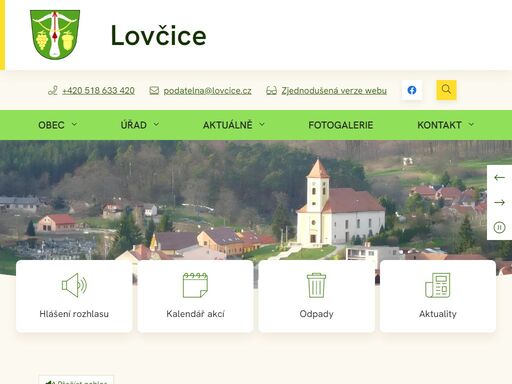Click the phone handset icon
The width and height of the screenshot is (512, 384).
53,90
